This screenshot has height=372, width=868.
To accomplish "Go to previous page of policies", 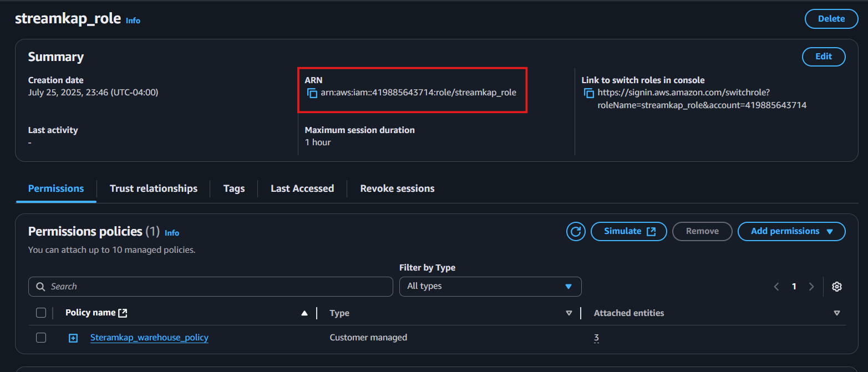I will (x=776, y=287).
